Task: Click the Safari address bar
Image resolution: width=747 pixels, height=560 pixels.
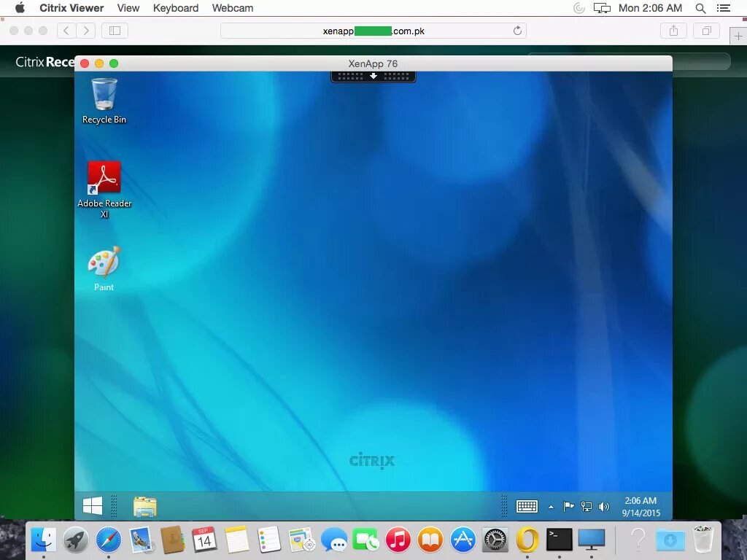Action: coord(373,31)
